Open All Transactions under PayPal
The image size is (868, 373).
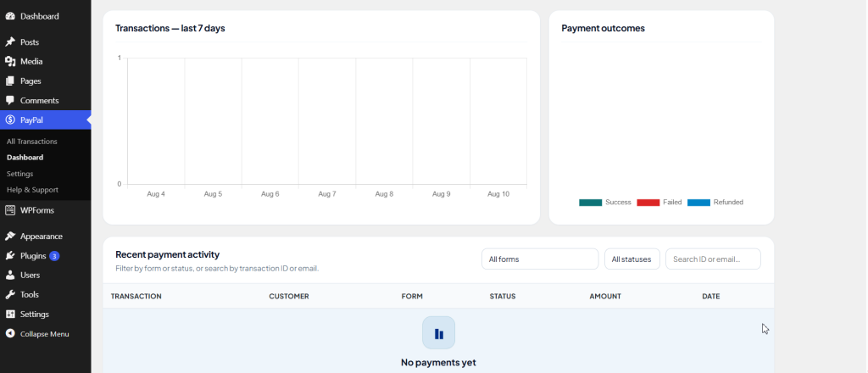(x=32, y=142)
